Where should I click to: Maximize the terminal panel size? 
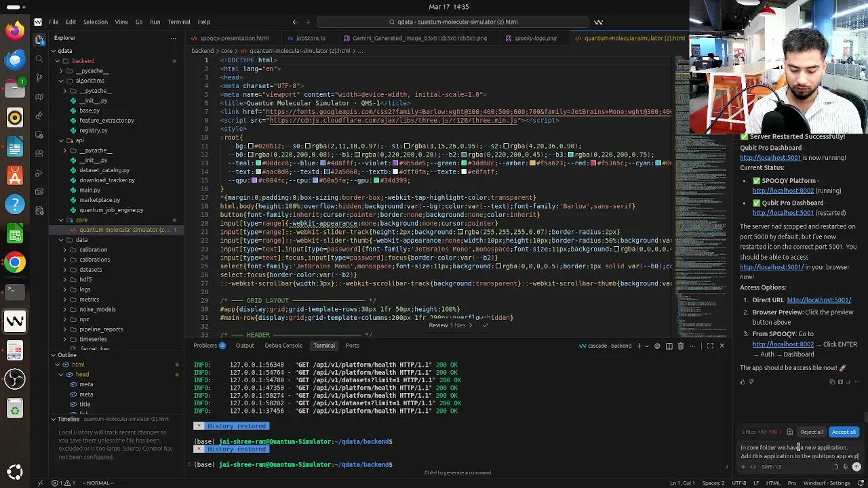[710, 346]
